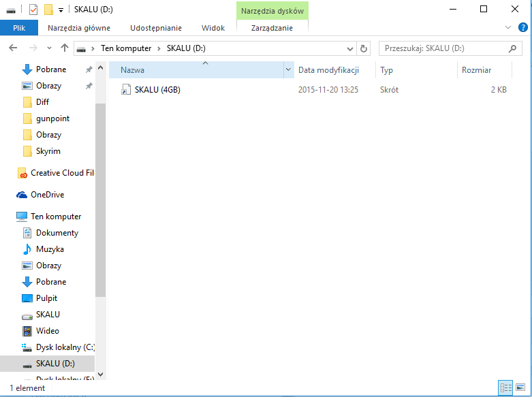Open the Plik menu
Image resolution: width=532 pixels, height=397 pixels.
pos(19,28)
